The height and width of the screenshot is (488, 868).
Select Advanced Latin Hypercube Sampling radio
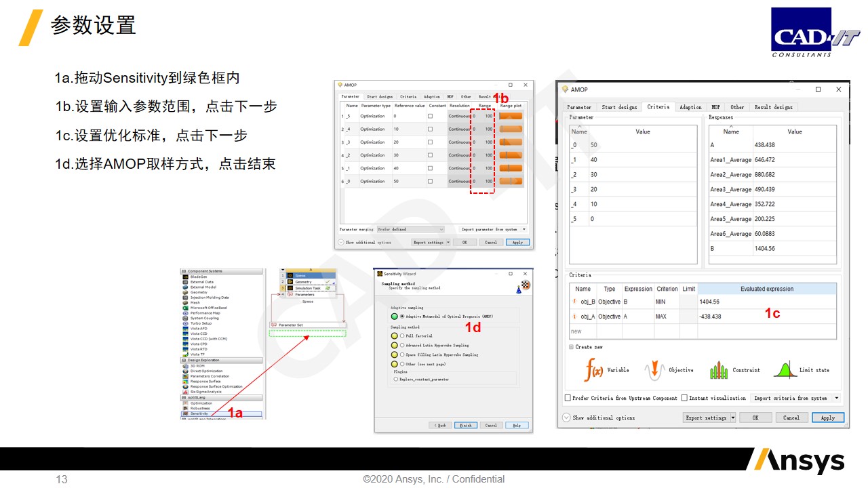pyautogui.click(x=402, y=345)
